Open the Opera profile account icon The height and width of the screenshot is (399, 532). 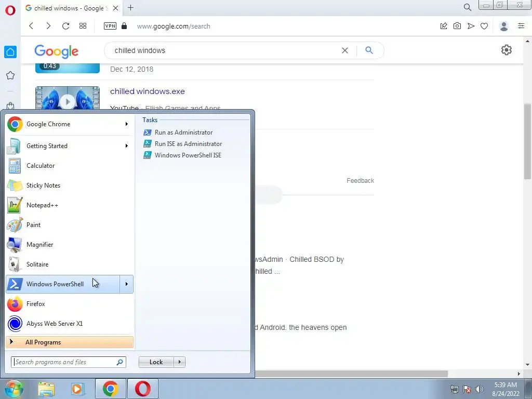(504, 26)
